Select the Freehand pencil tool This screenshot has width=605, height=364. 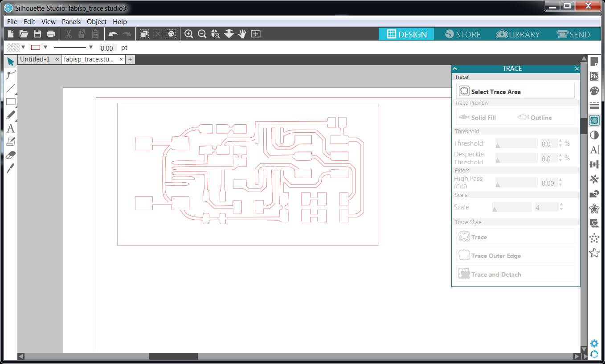point(11,115)
